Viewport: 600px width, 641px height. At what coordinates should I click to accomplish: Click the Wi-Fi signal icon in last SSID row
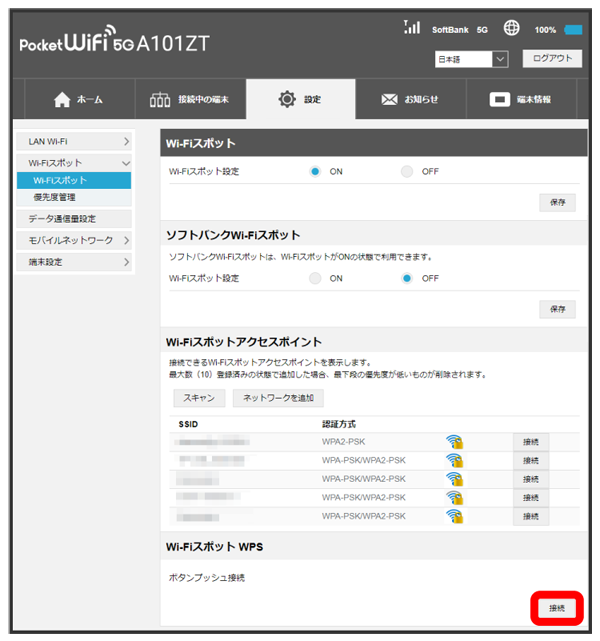pyautogui.click(x=454, y=516)
